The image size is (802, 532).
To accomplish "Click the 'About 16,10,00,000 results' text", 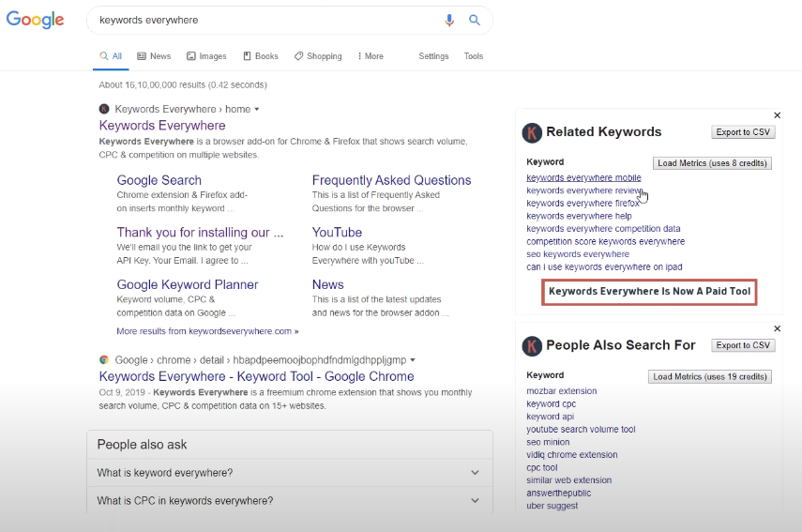I will 183,85.
